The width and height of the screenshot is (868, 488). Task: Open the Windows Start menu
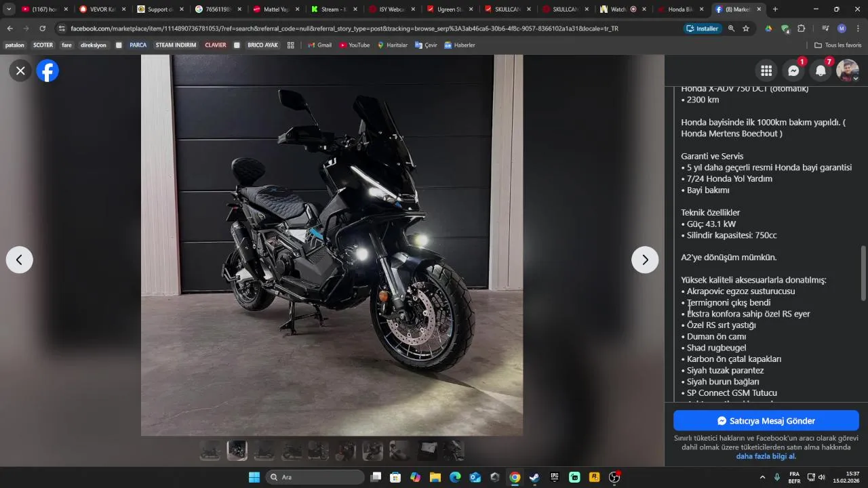pyautogui.click(x=254, y=477)
